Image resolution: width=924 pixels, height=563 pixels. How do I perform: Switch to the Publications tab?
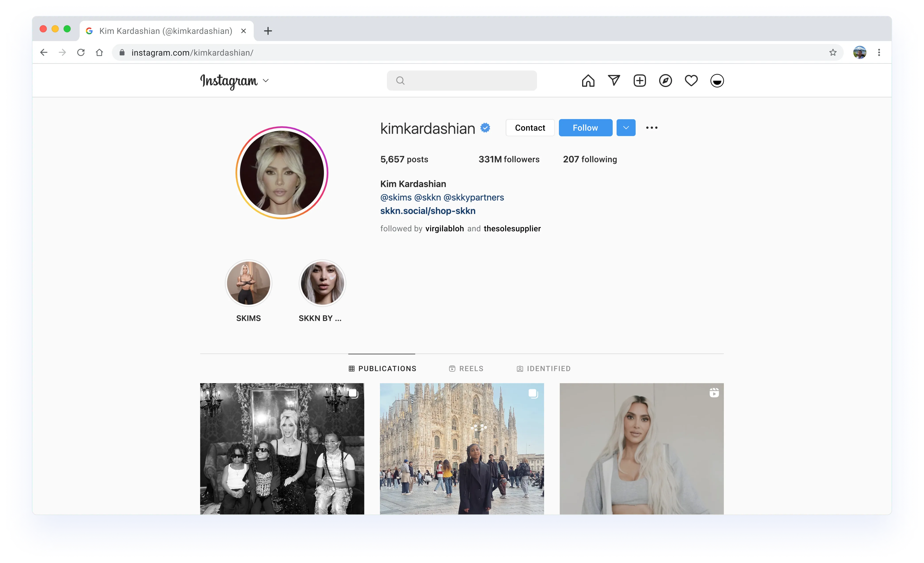coord(382,369)
